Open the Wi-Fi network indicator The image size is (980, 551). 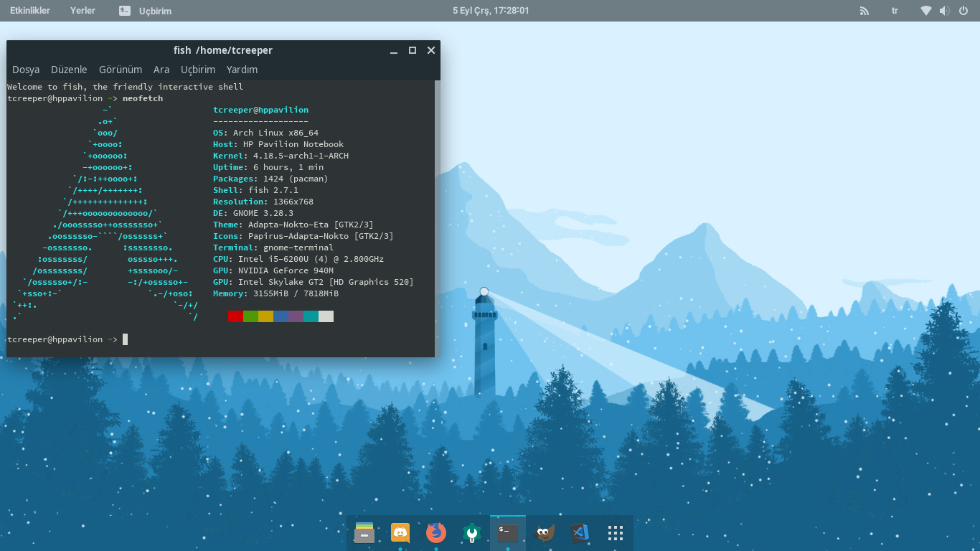point(926,11)
